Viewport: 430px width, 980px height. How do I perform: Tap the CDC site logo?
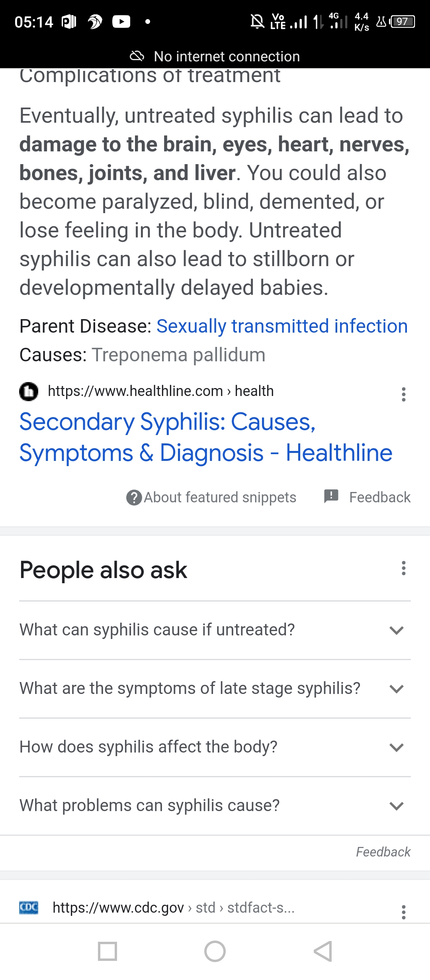29,908
